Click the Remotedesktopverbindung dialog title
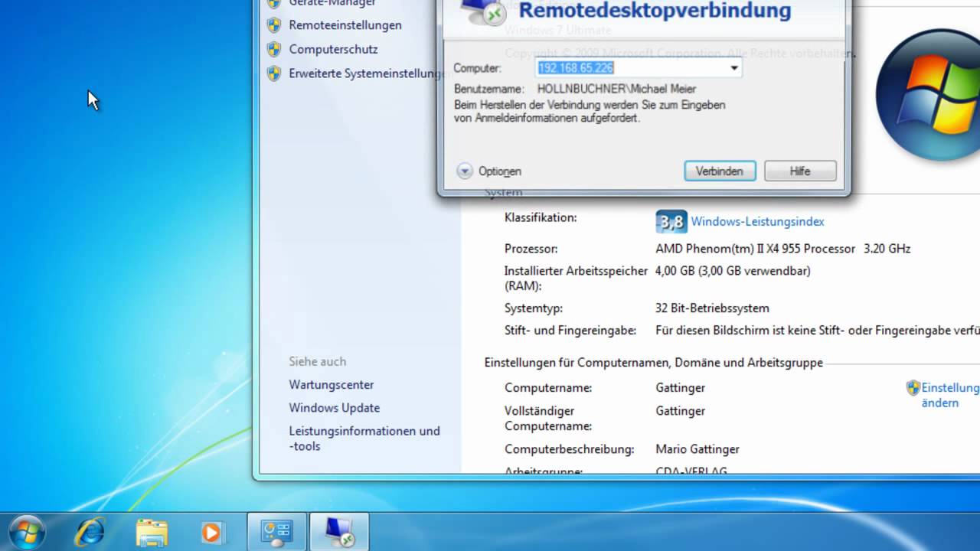 coord(655,11)
